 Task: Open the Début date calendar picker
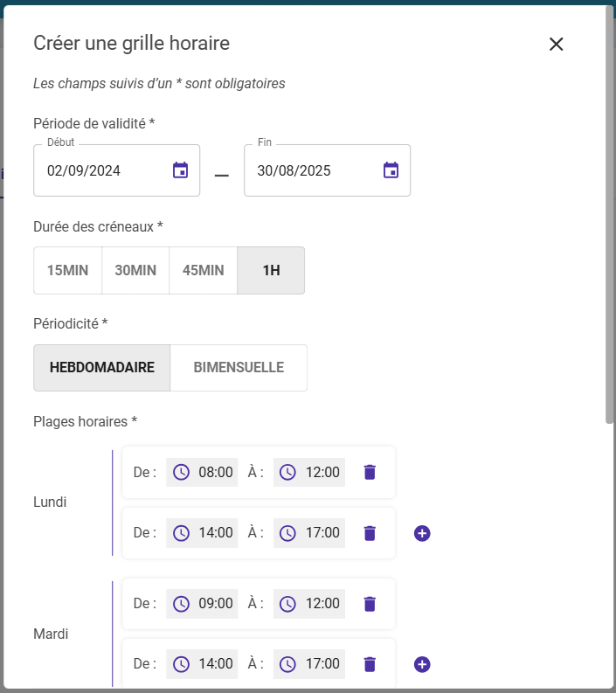(x=180, y=170)
